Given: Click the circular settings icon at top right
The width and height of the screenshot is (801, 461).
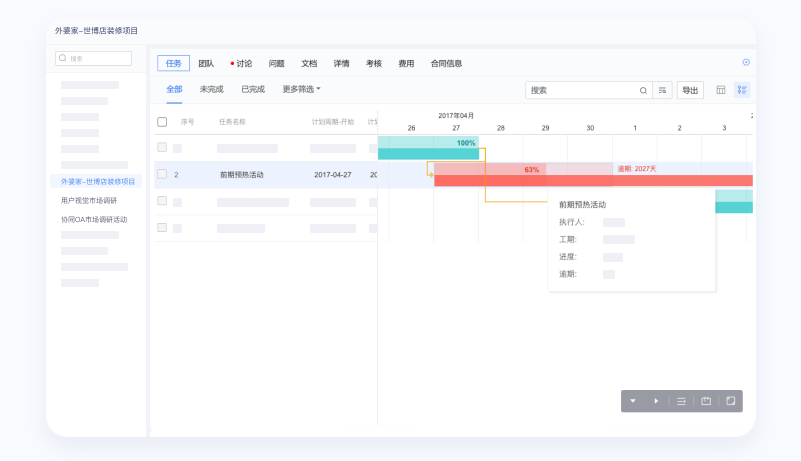Looking at the screenshot, I should tap(746, 62).
